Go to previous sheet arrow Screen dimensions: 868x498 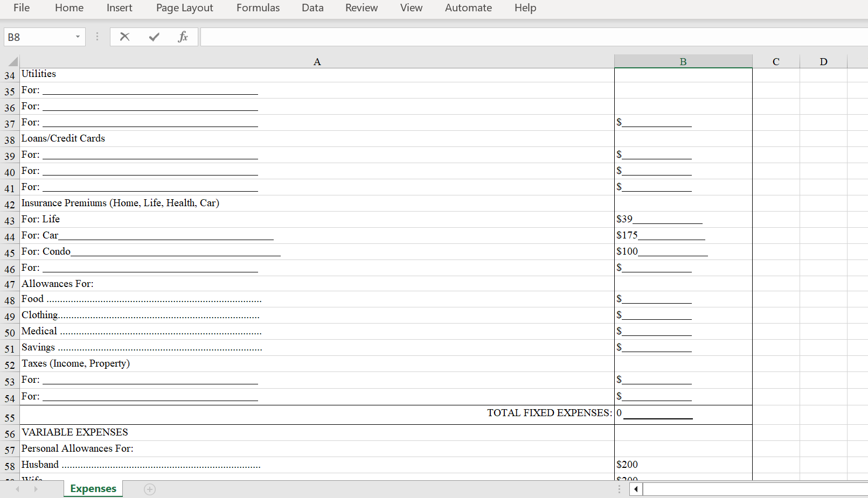point(18,489)
